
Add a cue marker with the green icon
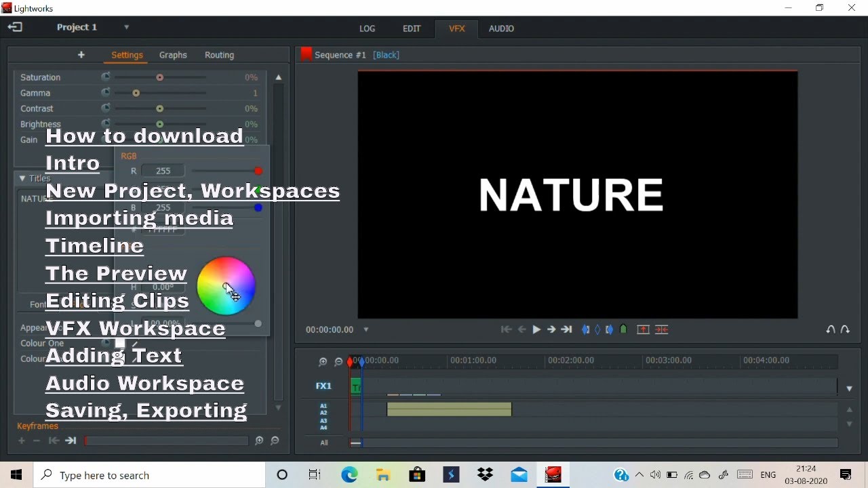coord(624,330)
